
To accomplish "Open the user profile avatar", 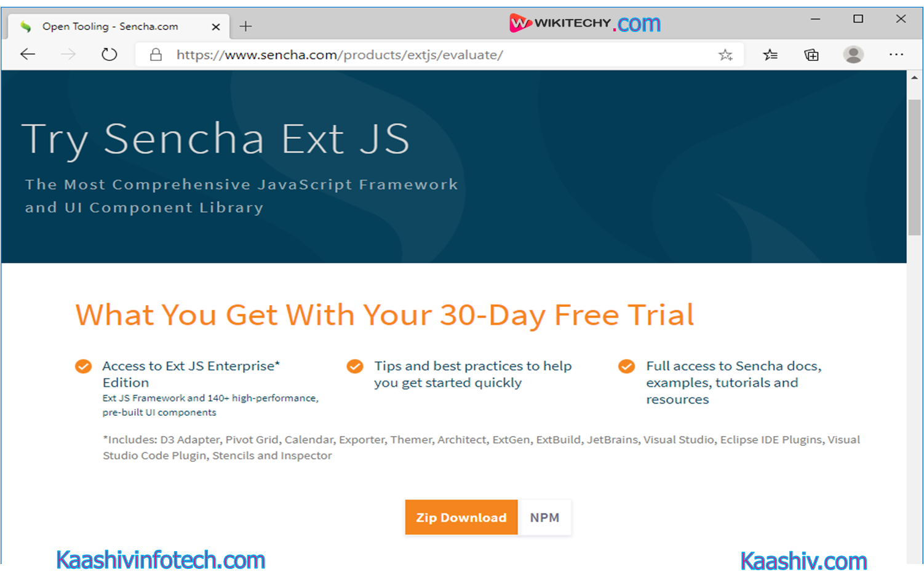I will click(x=853, y=55).
